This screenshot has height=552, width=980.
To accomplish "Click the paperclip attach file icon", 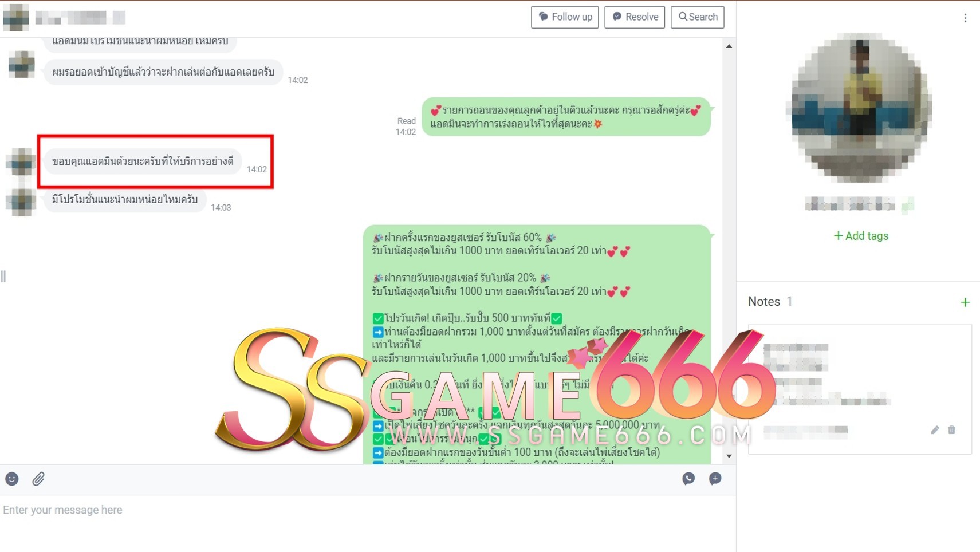I will [x=38, y=479].
